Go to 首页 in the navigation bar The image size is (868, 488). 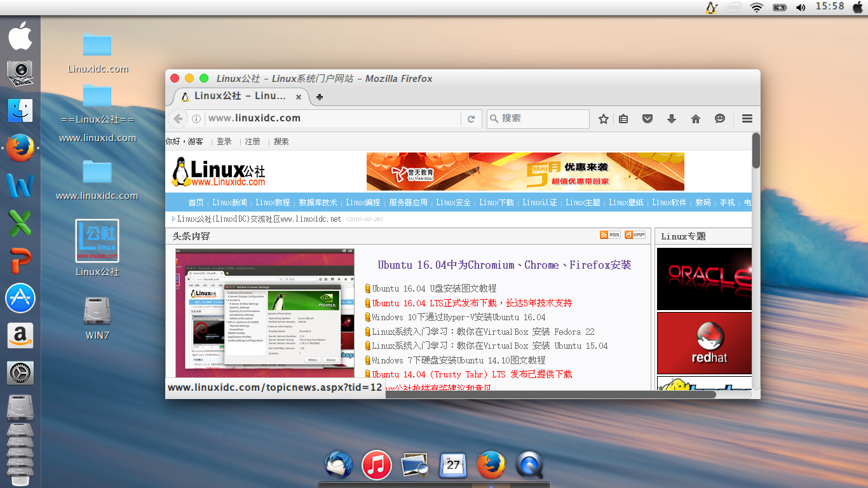196,203
